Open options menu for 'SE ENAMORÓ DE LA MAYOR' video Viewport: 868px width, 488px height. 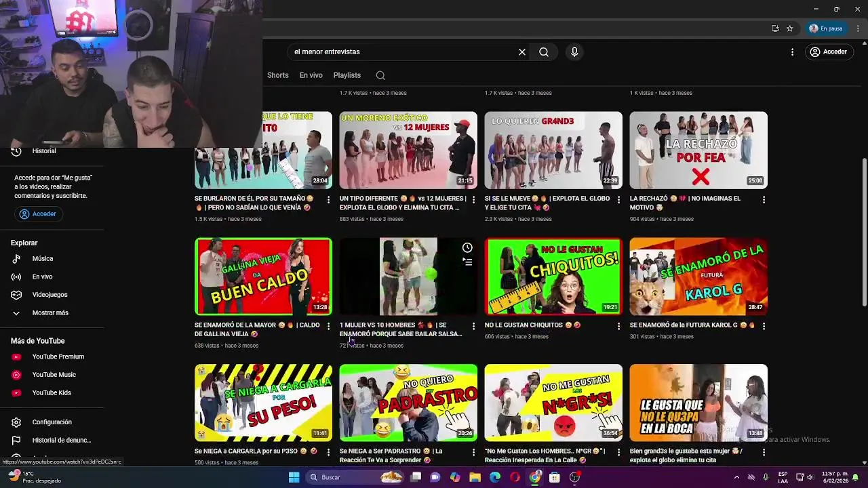[328, 326]
